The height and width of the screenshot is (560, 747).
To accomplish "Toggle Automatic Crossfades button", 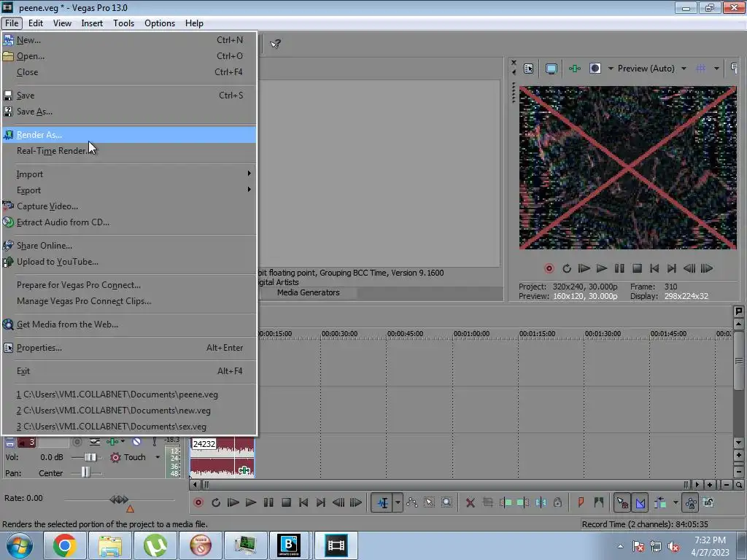I will pos(640,502).
